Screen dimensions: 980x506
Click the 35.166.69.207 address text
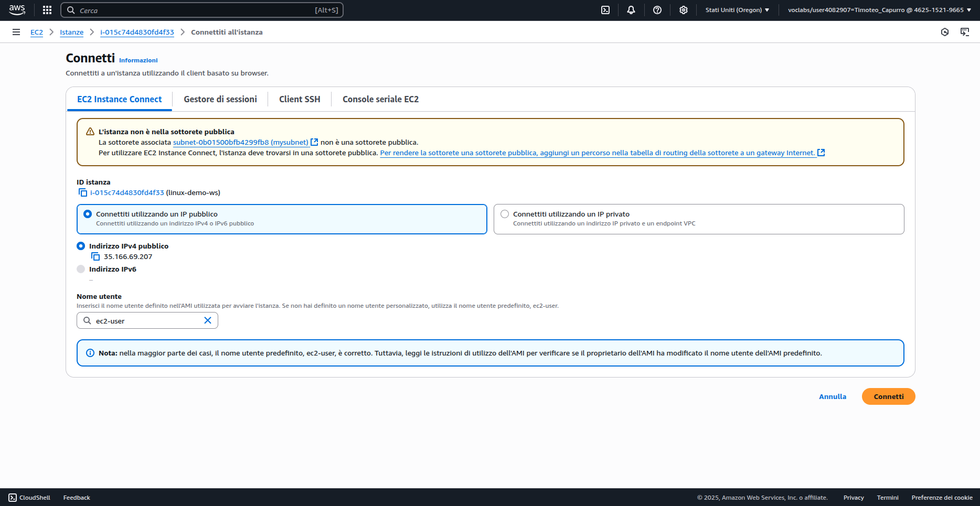point(128,256)
